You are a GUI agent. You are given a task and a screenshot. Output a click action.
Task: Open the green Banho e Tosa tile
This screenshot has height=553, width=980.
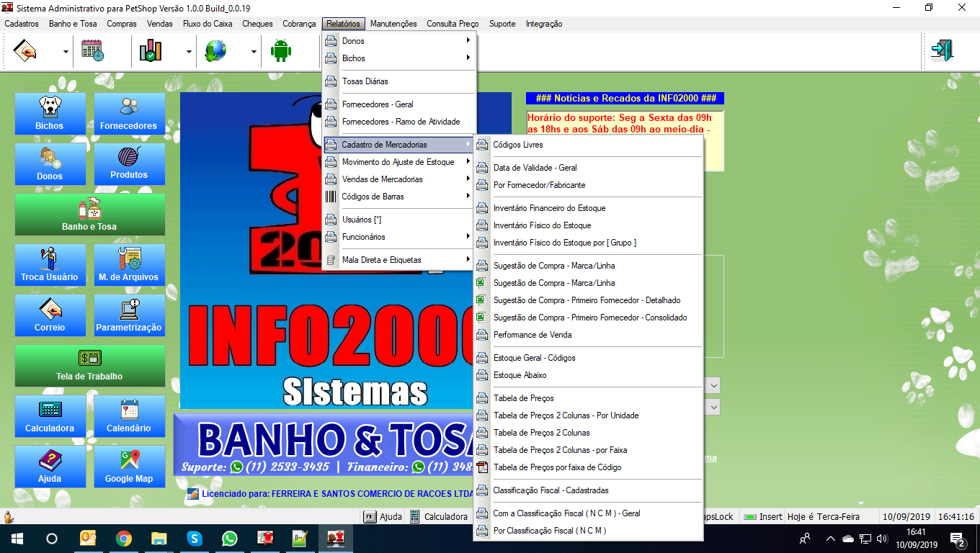tap(89, 215)
